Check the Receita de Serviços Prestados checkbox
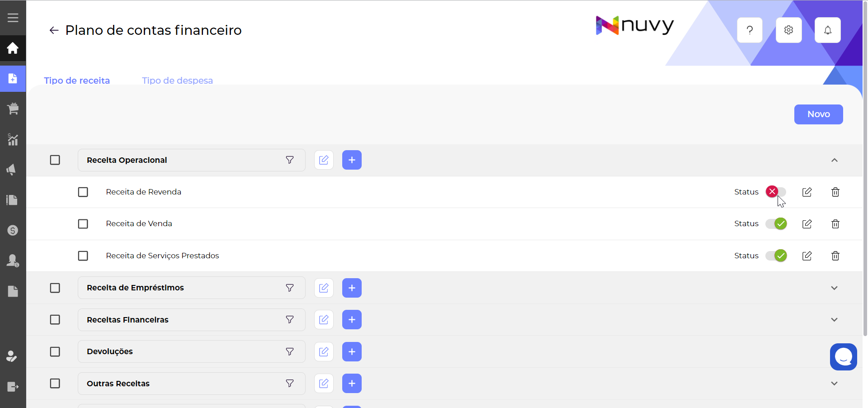Viewport: 868px width, 408px height. 83,256
